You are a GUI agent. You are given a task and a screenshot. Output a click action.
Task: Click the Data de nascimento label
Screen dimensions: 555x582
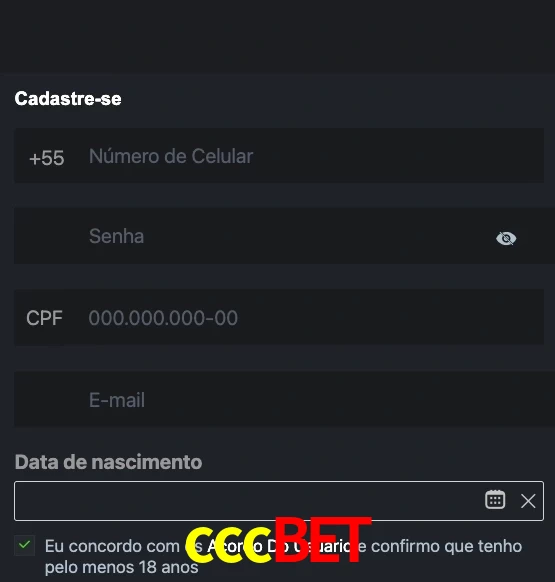point(108,462)
